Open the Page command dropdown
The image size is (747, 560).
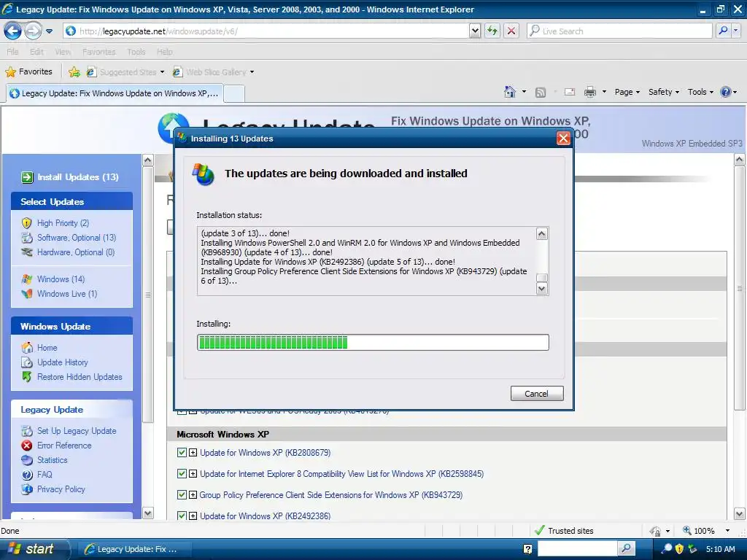point(627,92)
